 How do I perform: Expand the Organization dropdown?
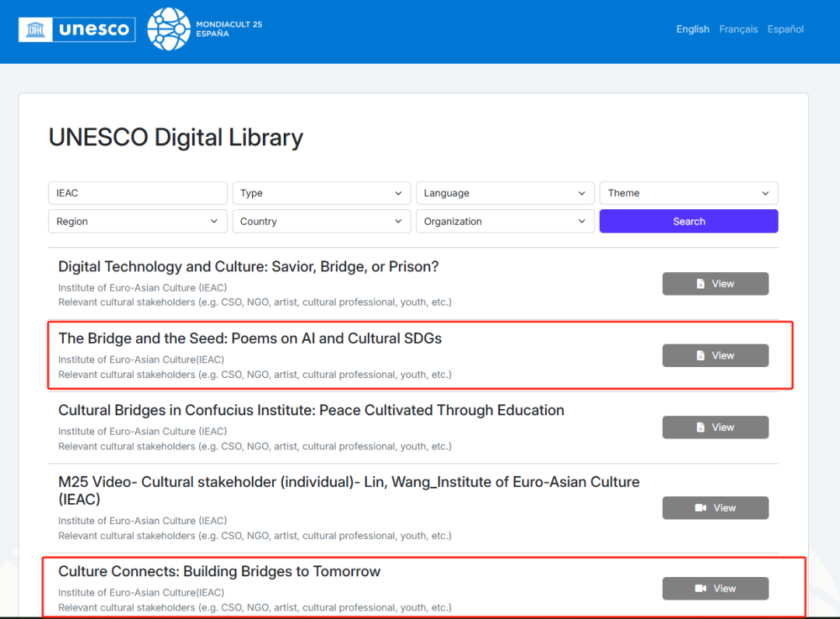pyautogui.click(x=505, y=222)
